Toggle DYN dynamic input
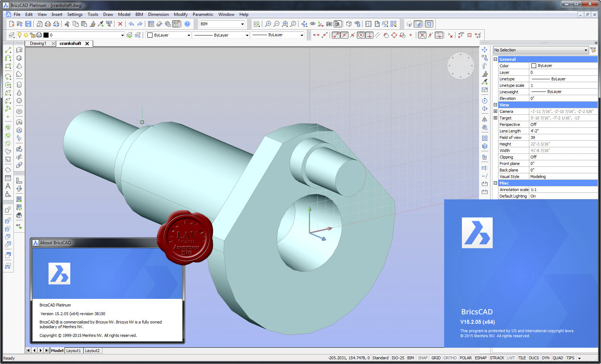 coord(546,358)
